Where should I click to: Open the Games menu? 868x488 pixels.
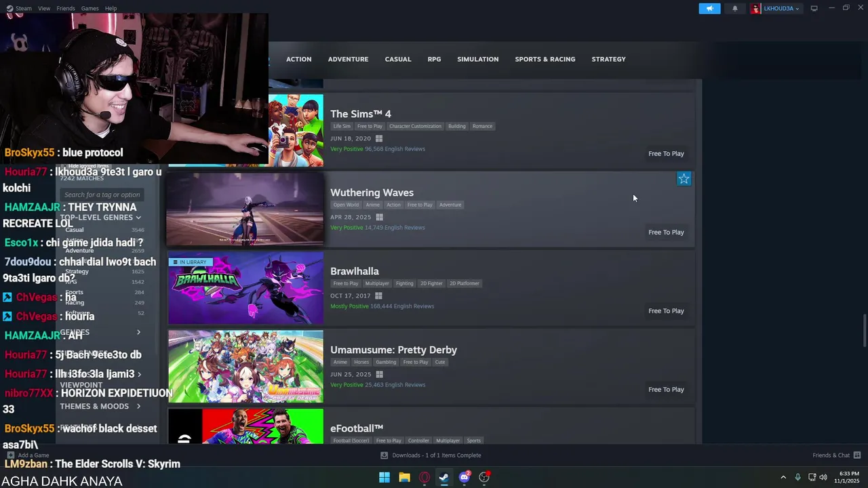click(90, 8)
